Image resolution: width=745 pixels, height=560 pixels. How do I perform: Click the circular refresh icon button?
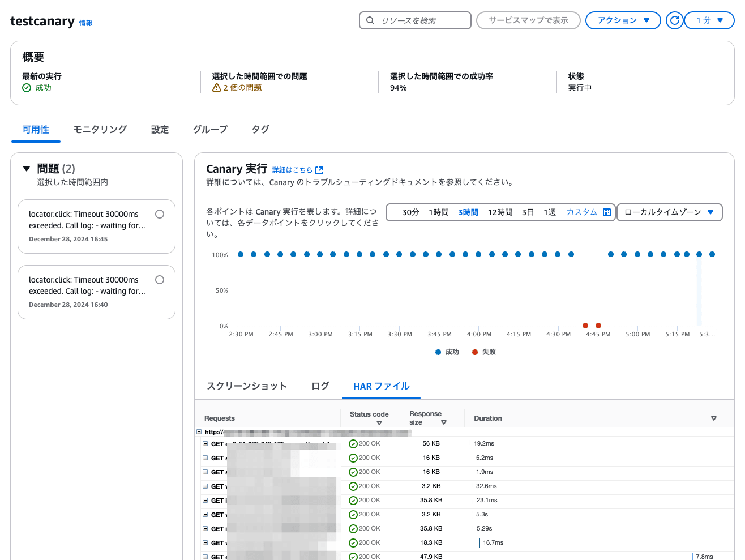click(674, 20)
